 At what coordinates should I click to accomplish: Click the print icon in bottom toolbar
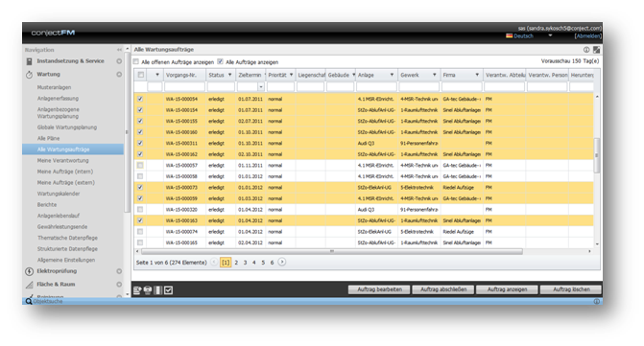point(148,290)
